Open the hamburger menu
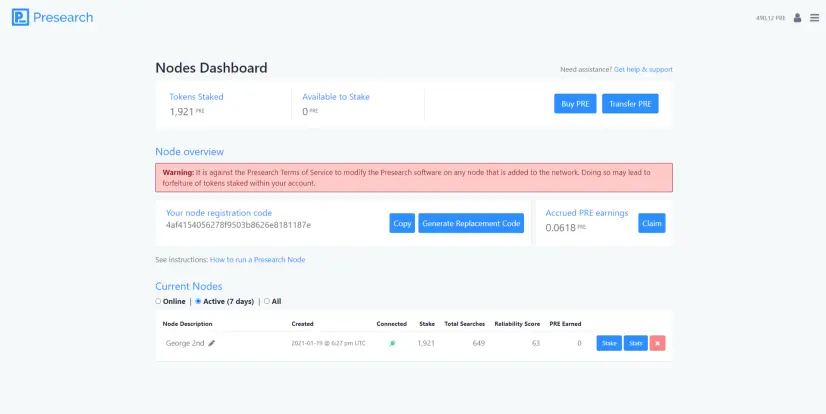 pyautogui.click(x=814, y=18)
